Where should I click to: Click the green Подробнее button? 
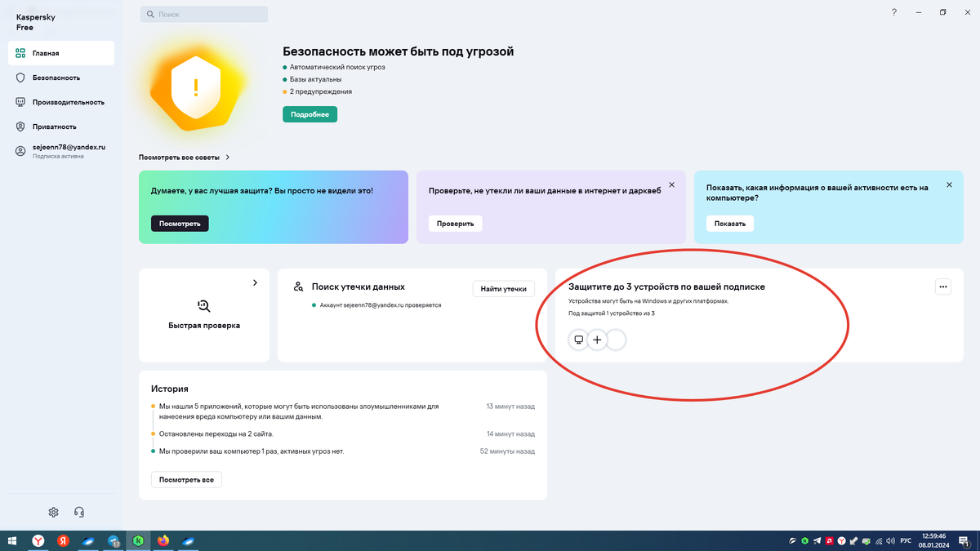[x=310, y=114]
